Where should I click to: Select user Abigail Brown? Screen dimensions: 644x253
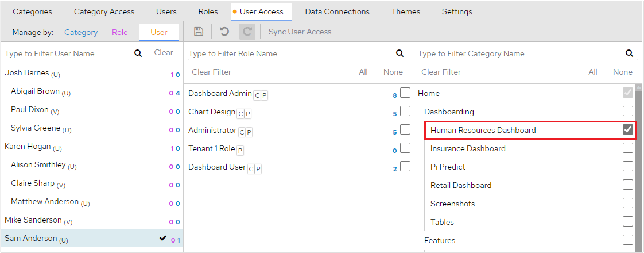coord(95,91)
